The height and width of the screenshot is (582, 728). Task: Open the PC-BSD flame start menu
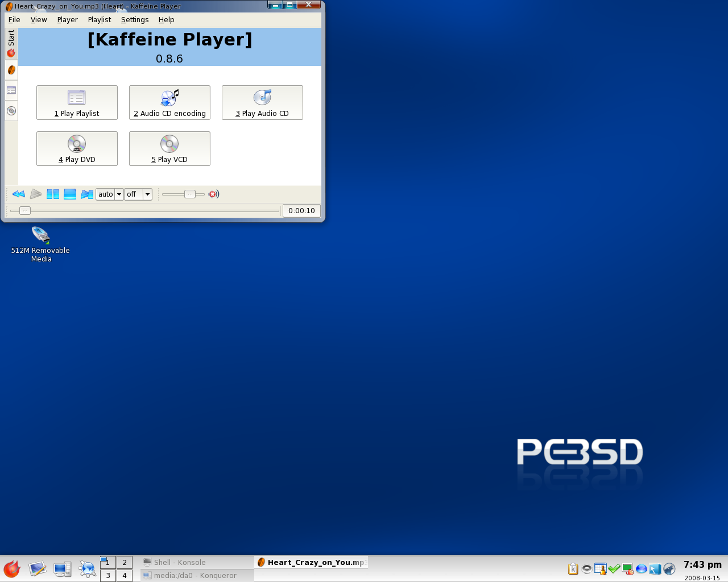(12, 569)
